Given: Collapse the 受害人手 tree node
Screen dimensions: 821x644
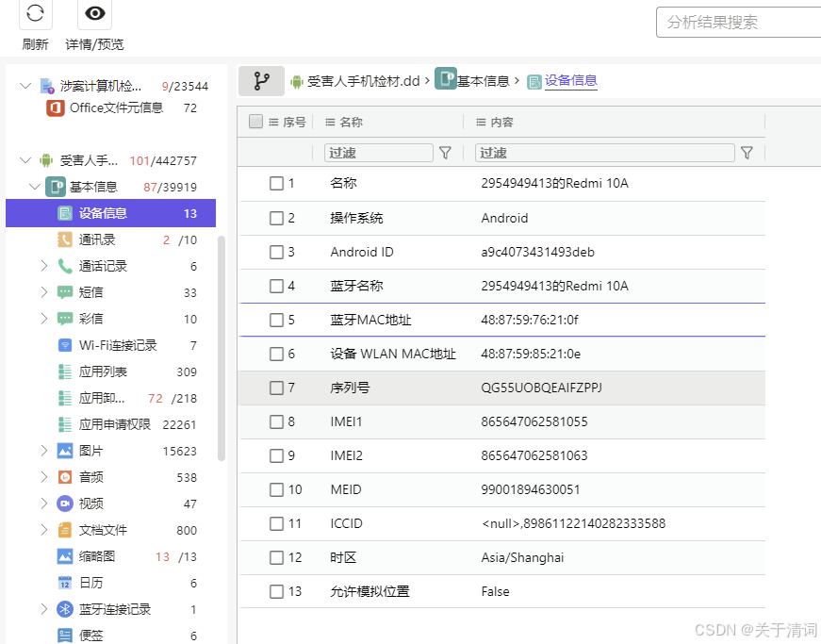Looking at the screenshot, I should point(25,159).
